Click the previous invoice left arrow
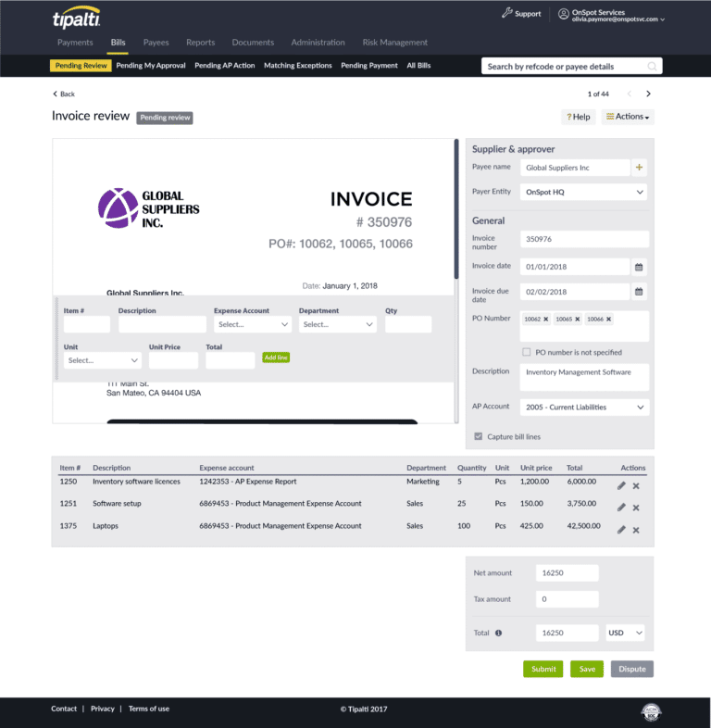Screen dimensions: 711x728 tap(630, 94)
